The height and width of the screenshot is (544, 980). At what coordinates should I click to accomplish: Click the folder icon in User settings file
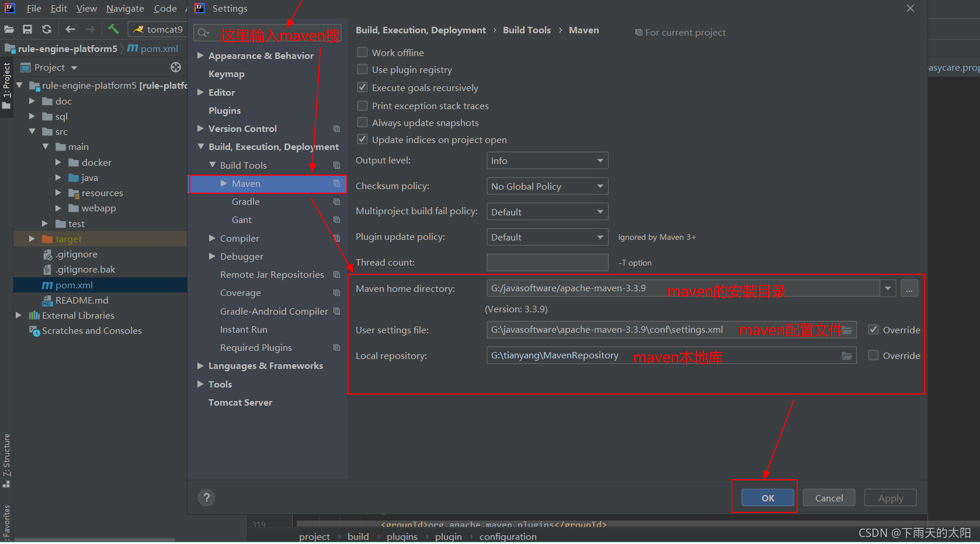pos(847,330)
